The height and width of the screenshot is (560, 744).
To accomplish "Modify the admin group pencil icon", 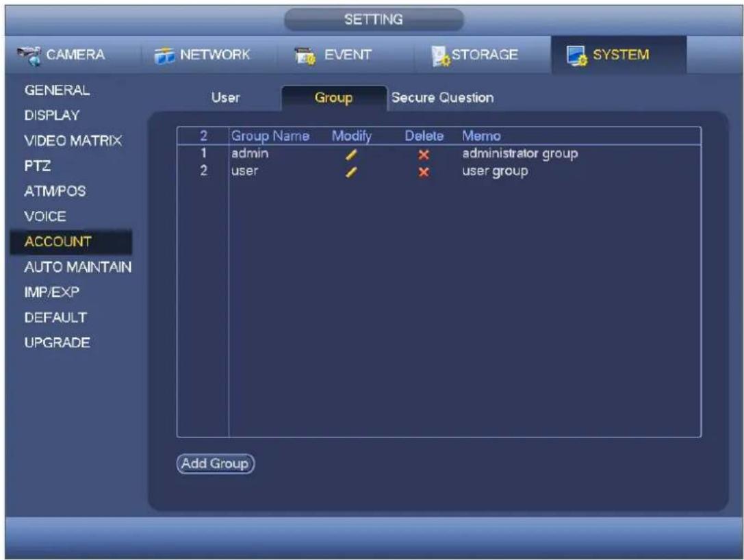I will [x=351, y=155].
